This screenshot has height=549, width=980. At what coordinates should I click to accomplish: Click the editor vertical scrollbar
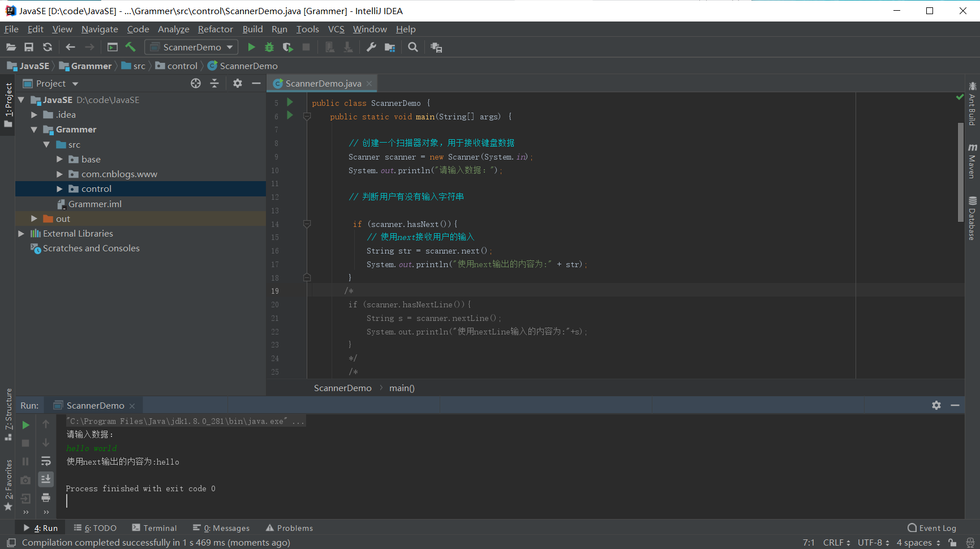pyautogui.click(x=960, y=172)
